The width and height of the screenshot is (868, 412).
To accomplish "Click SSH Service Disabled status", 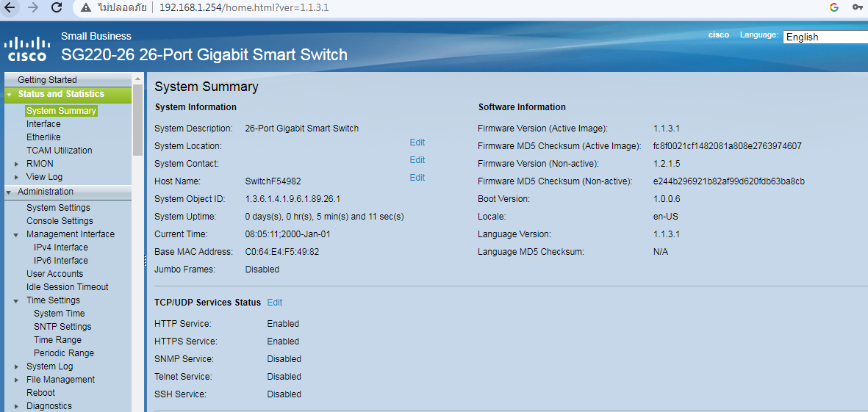I will click(284, 395).
